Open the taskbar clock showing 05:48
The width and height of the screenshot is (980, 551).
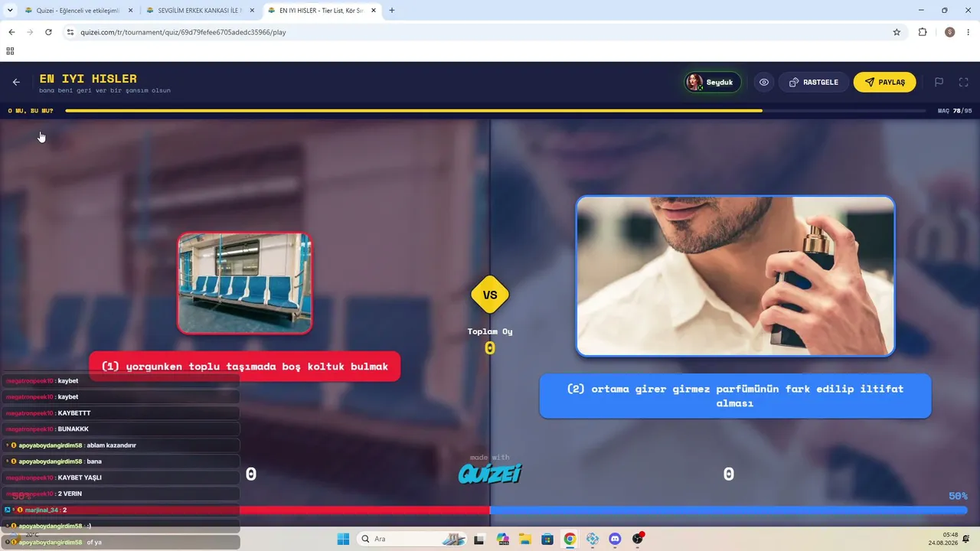point(942,539)
